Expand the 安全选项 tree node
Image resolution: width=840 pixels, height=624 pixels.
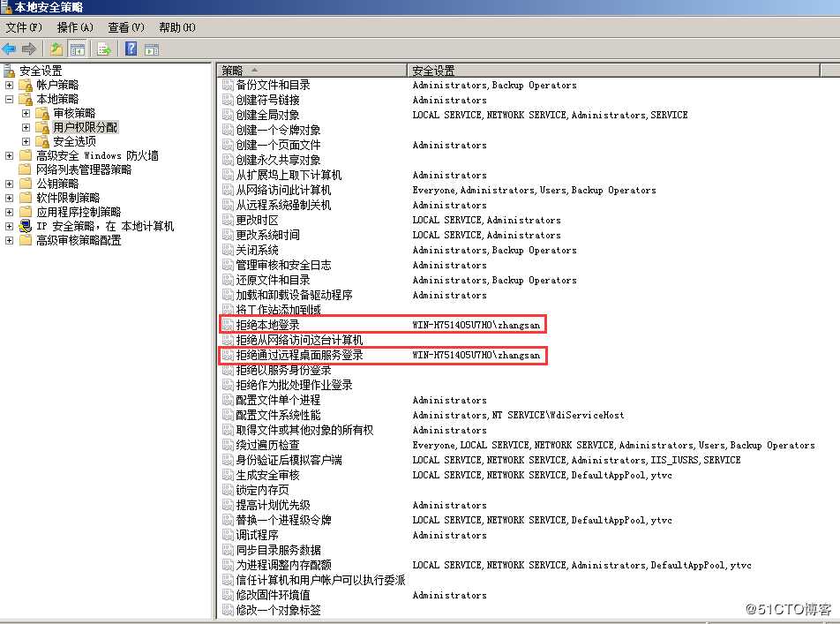click(x=26, y=141)
